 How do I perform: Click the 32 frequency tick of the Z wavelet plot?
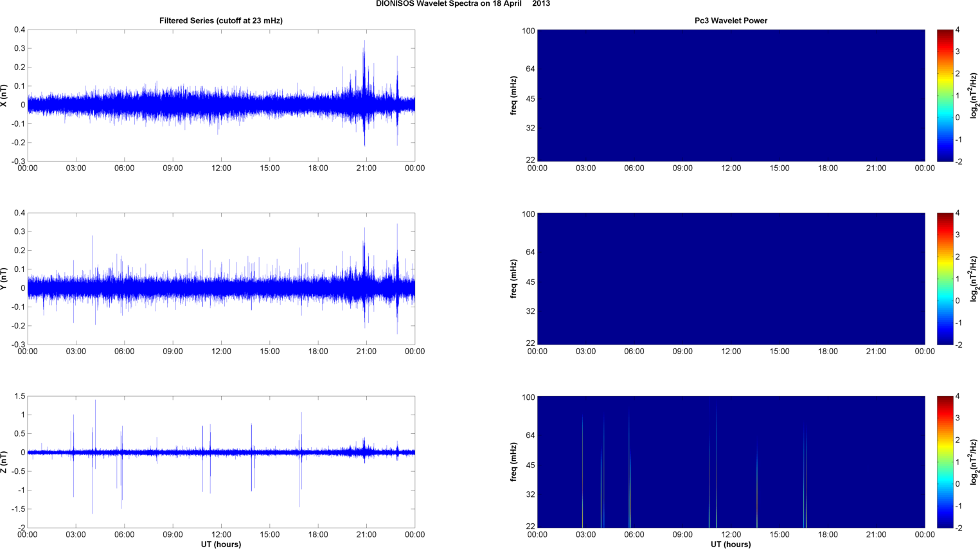click(x=530, y=495)
